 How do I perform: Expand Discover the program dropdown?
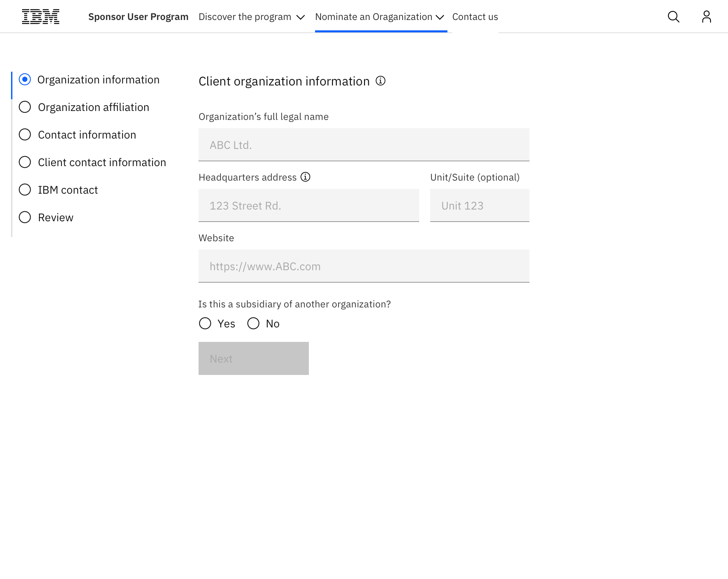252,17
